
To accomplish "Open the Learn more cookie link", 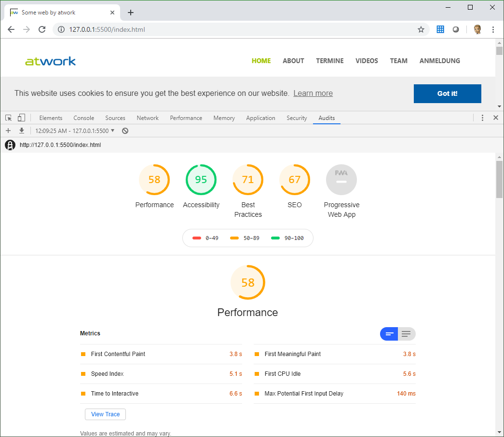I will [x=313, y=93].
